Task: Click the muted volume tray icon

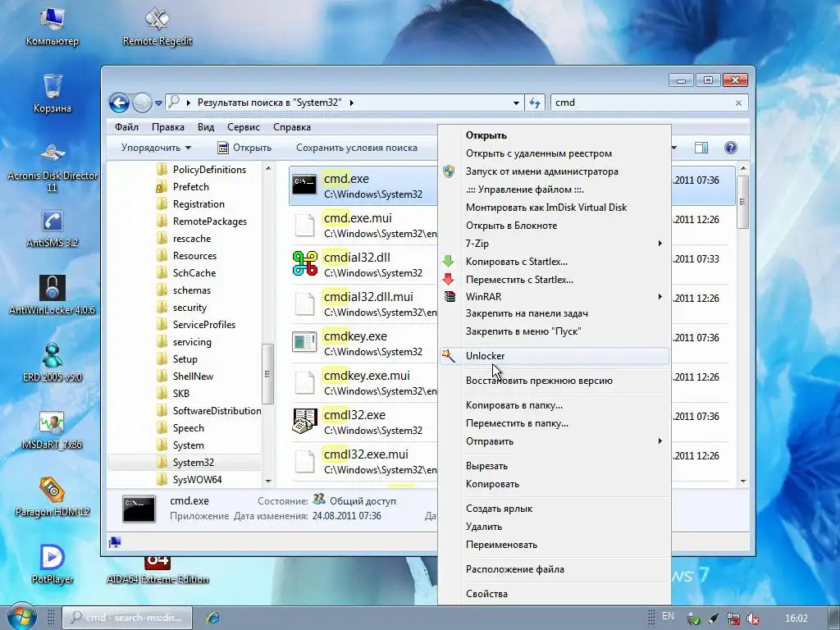Action: pos(752,619)
